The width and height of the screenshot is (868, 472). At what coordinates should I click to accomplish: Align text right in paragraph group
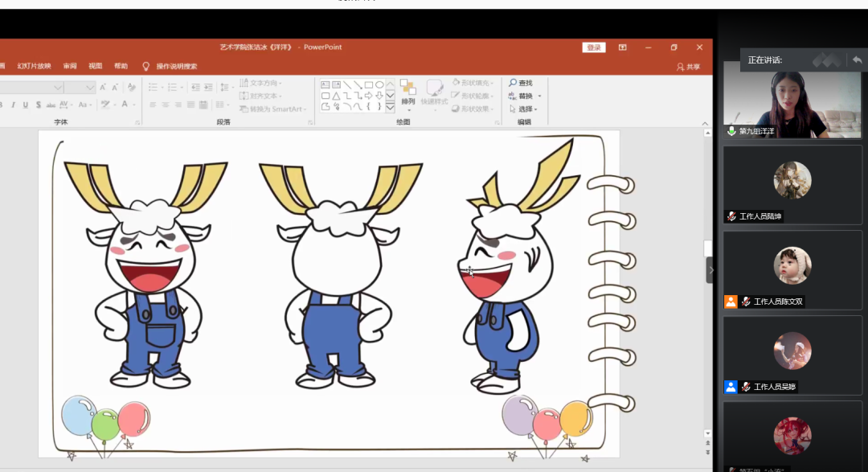(178, 105)
